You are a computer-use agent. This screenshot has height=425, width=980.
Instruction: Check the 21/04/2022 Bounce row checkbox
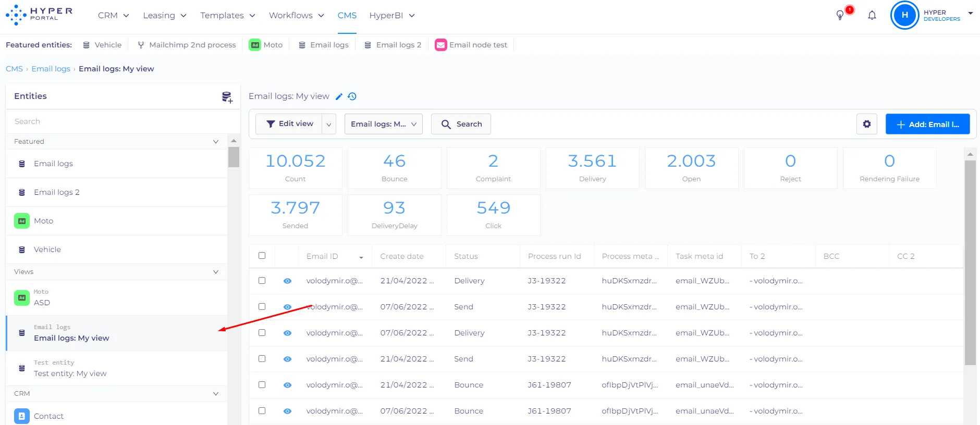(262, 385)
